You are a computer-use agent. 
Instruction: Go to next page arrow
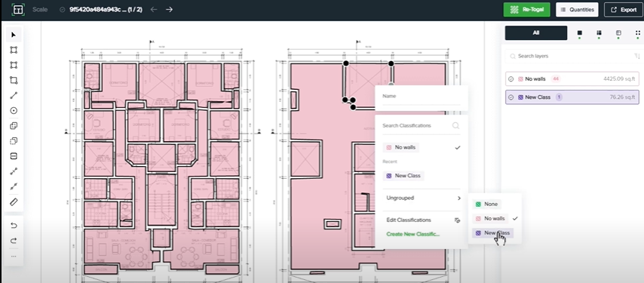169,10
